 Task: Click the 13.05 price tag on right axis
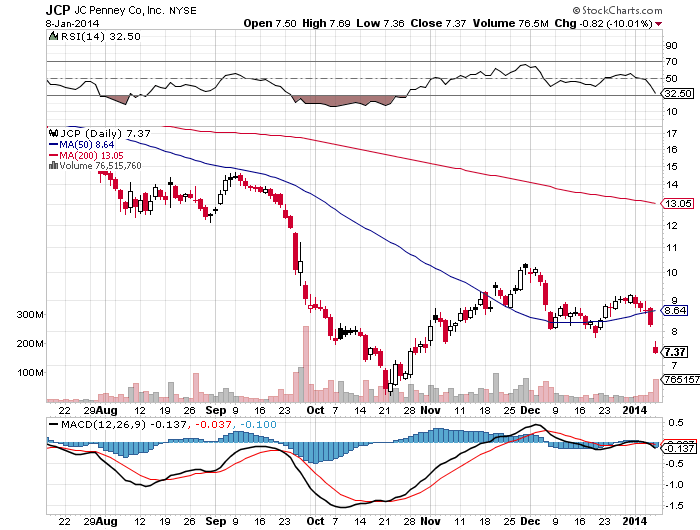678,204
